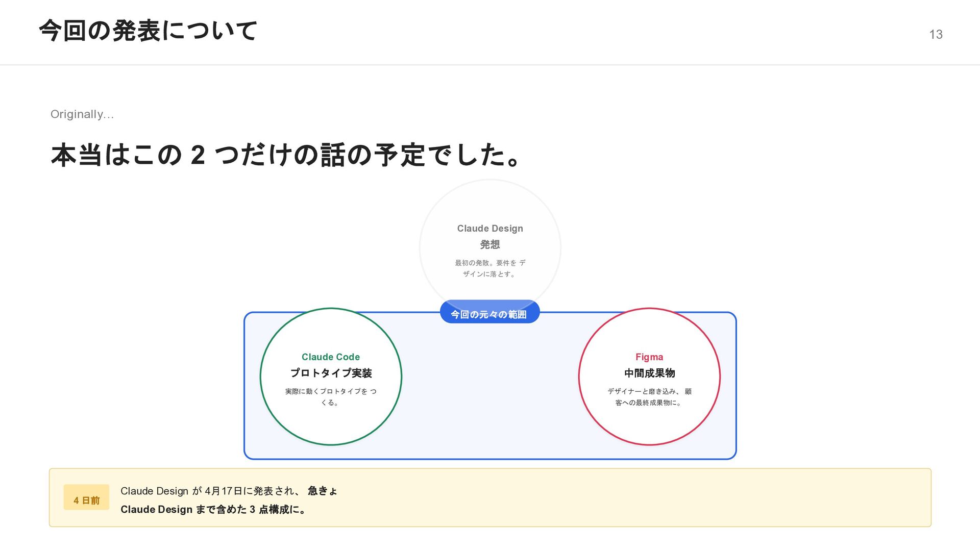Click the Claude Code green heading
The image size is (980, 551).
pos(331,357)
